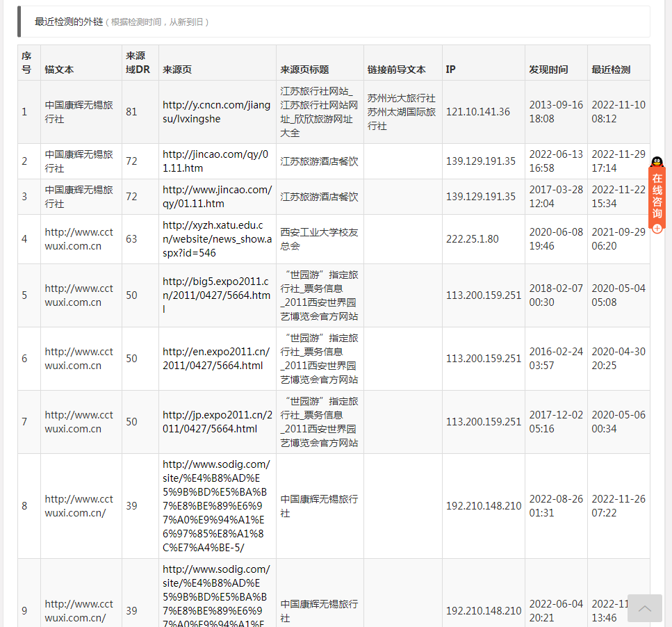Open the www.sodig.com link in row 8

216,506
